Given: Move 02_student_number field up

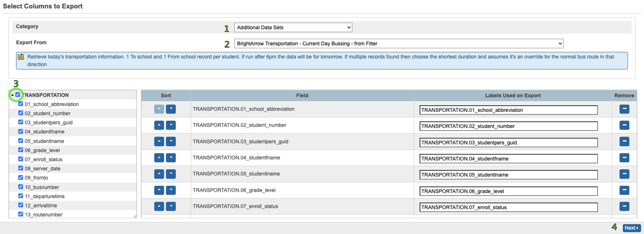Looking at the screenshot, I should click(x=159, y=125).
